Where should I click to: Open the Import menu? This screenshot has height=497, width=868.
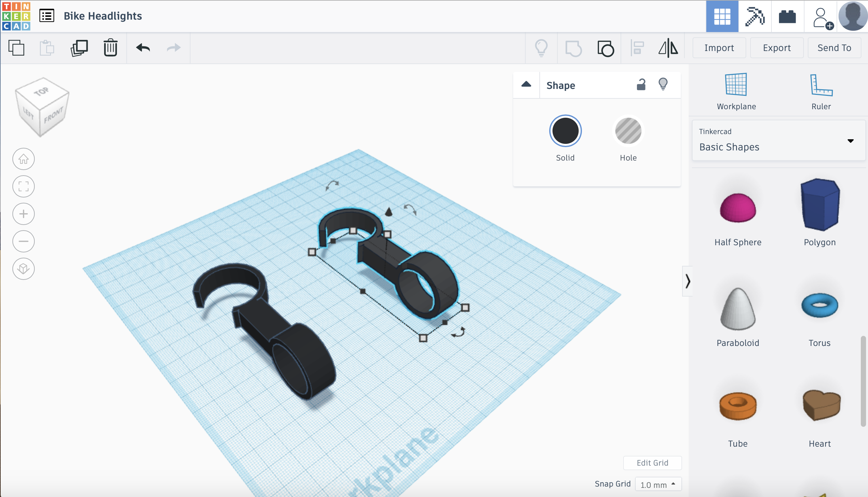pyautogui.click(x=719, y=48)
